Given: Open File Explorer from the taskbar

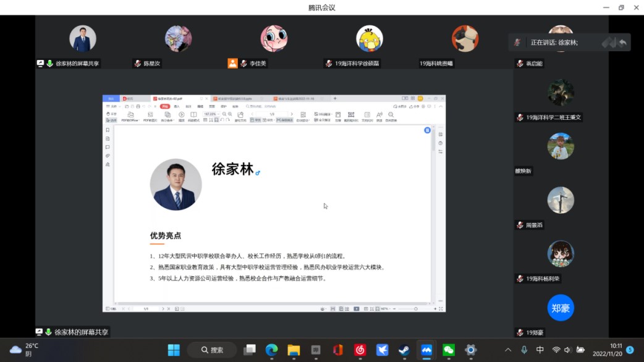Looking at the screenshot, I should point(294,350).
